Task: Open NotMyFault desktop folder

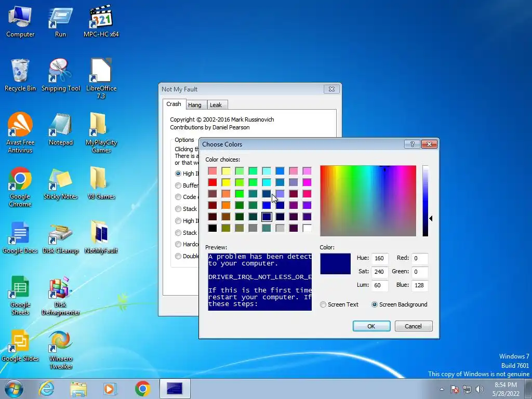Action: (101, 237)
